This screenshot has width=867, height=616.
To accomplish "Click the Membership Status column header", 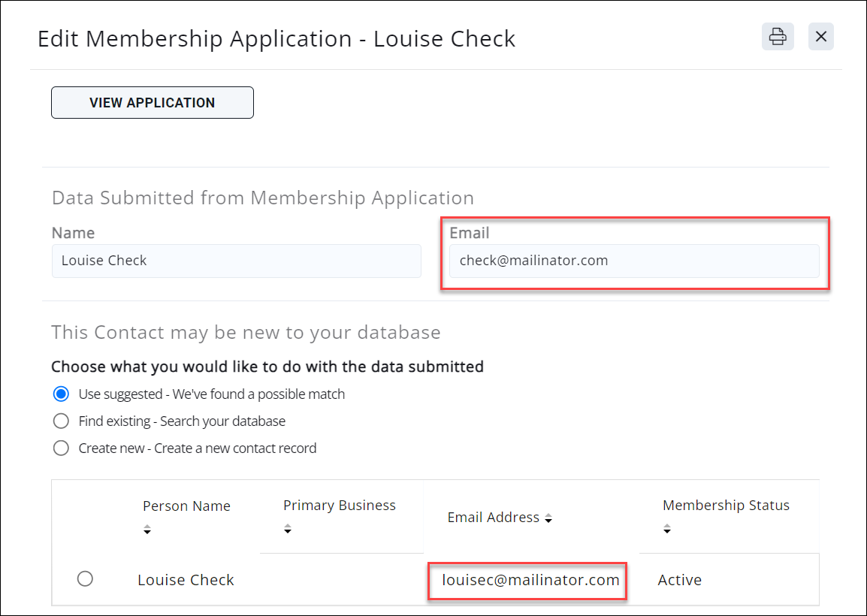I will pyautogui.click(x=726, y=506).
